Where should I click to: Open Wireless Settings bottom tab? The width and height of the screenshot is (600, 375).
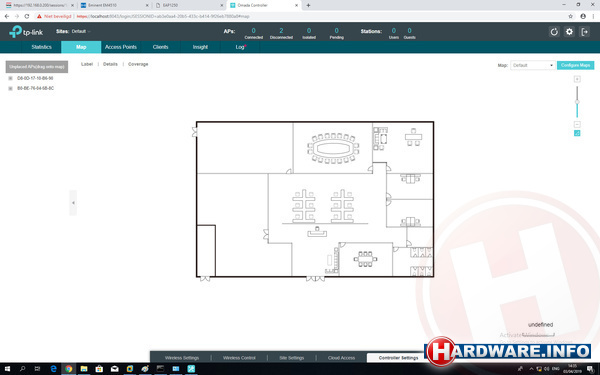[x=182, y=358]
